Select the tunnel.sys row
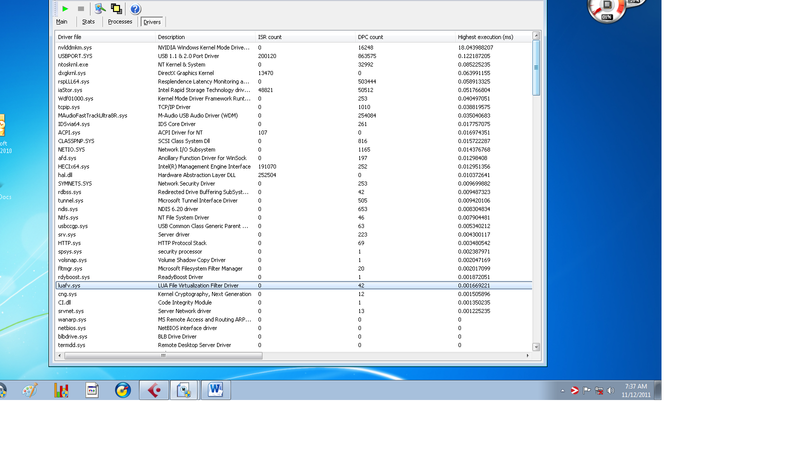Viewport: 800px width, 450px height. point(293,201)
